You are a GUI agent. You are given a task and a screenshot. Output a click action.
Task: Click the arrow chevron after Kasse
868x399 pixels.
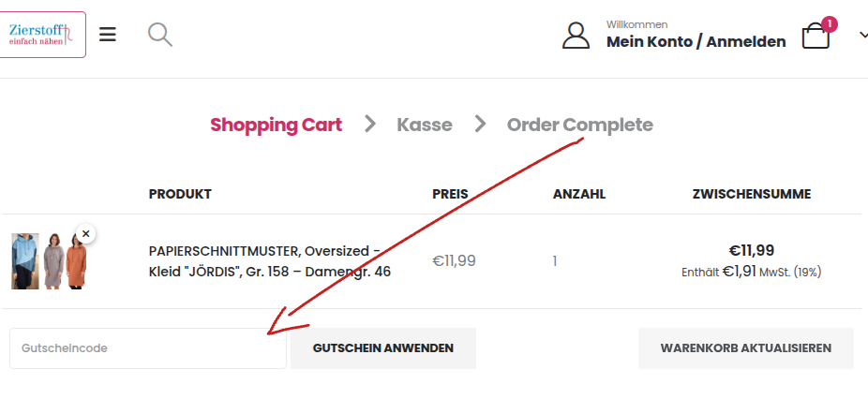click(480, 125)
